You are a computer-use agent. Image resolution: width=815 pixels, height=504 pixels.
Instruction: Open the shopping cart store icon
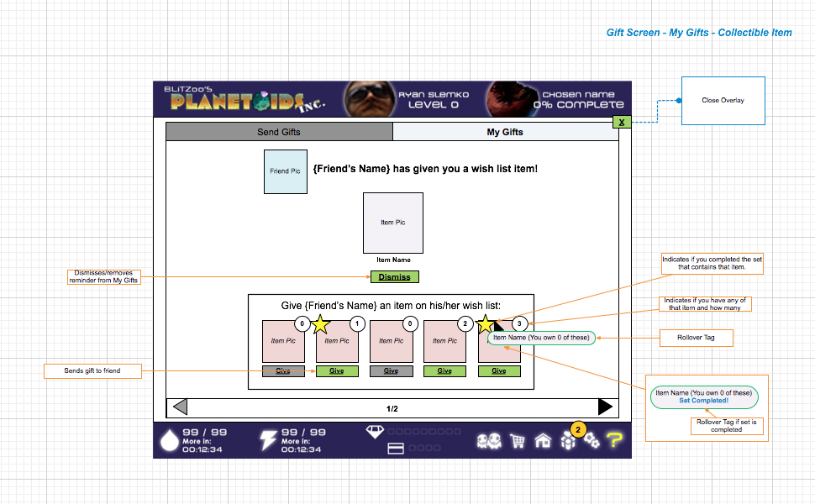(518, 441)
